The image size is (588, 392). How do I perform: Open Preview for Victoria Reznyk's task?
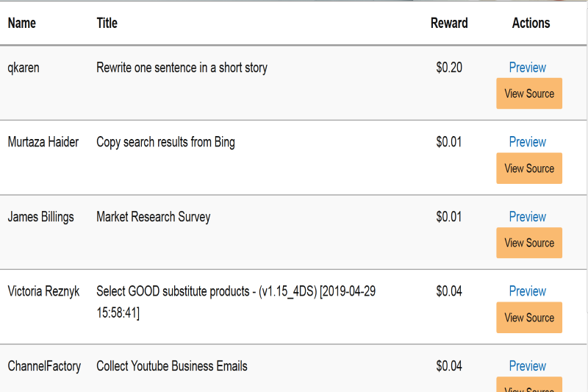pyautogui.click(x=527, y=291)
